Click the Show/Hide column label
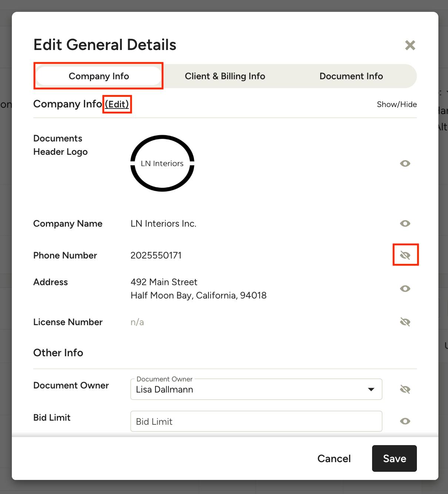The image size is (448, 494). pos(397,104)
